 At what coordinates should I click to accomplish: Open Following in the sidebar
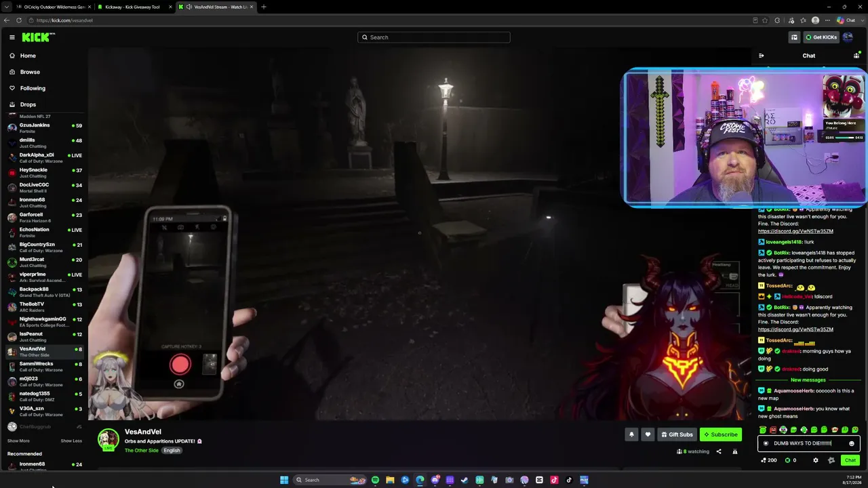33,88
